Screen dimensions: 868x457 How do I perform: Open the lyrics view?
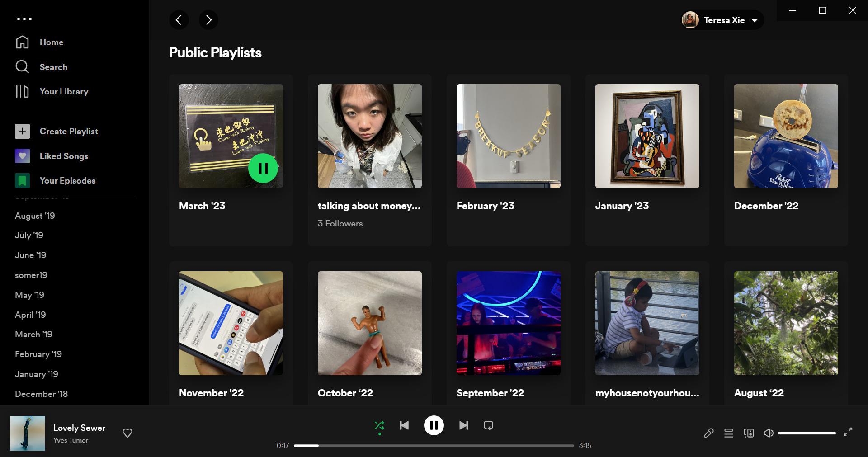(x=708, y=433)
